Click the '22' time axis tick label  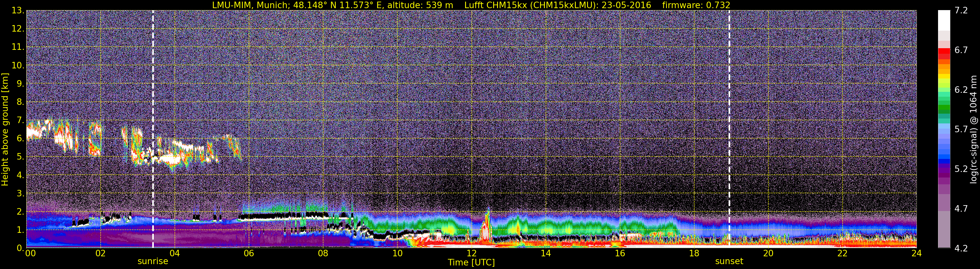coord(842,253)
